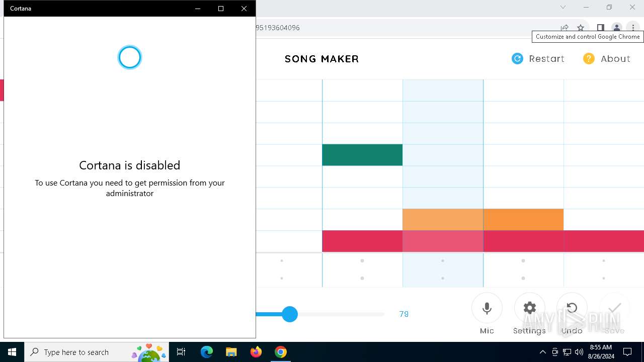Click the Chrome address bar URL
This screenshot has width=644, height=362.
(278, 28)
